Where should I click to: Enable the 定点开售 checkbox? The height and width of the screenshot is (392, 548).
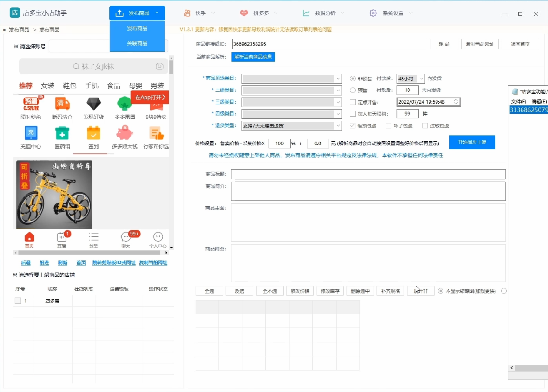[352, 102]
